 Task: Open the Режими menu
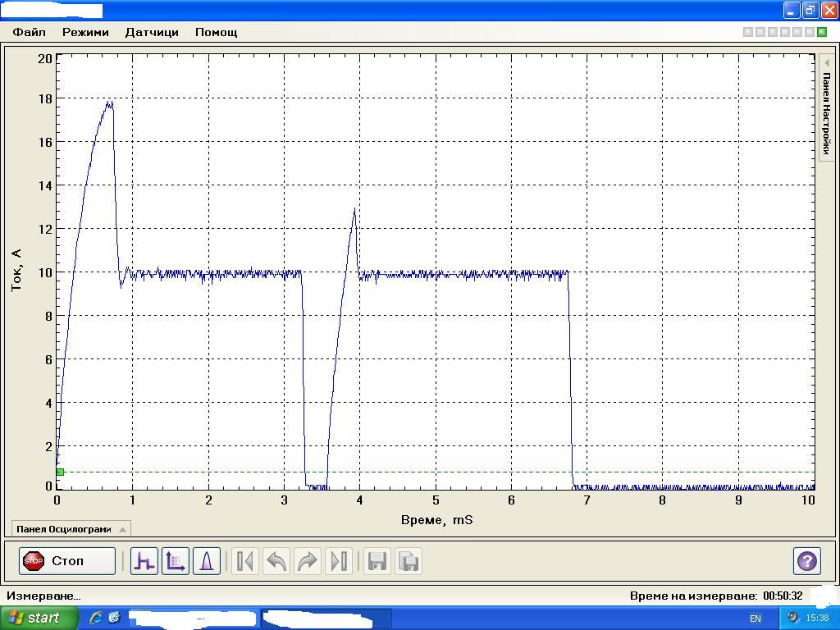pyautogui.click(x=85, y=32)
